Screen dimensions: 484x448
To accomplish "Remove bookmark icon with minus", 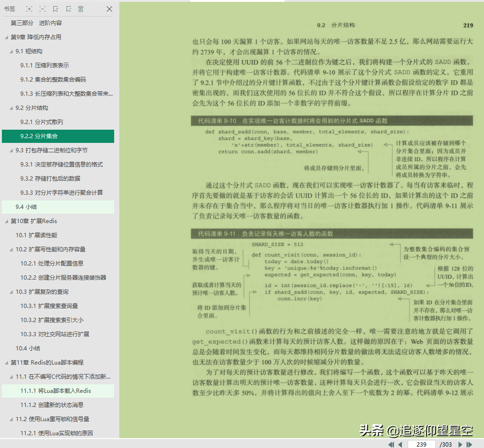I will coord(68,9).
